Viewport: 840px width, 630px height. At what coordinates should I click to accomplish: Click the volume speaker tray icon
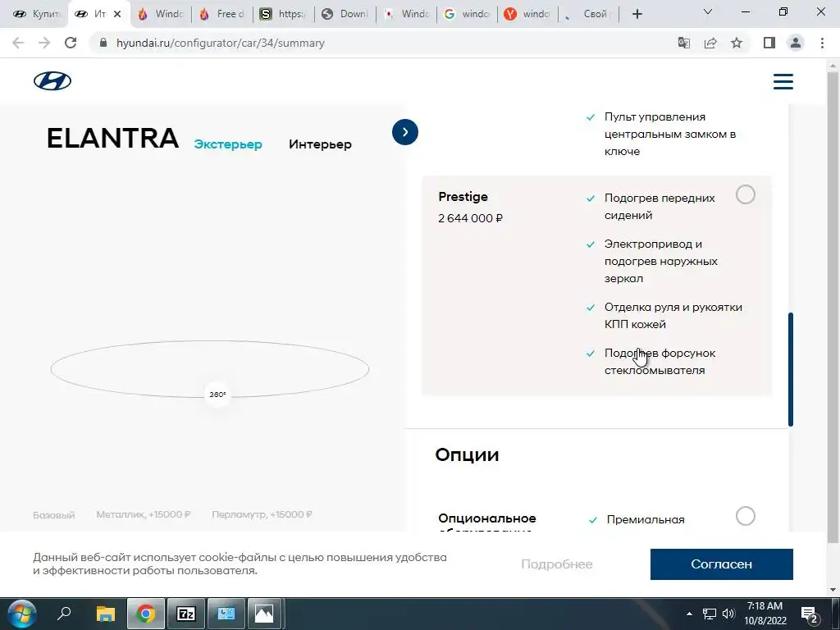pos(728,614)
